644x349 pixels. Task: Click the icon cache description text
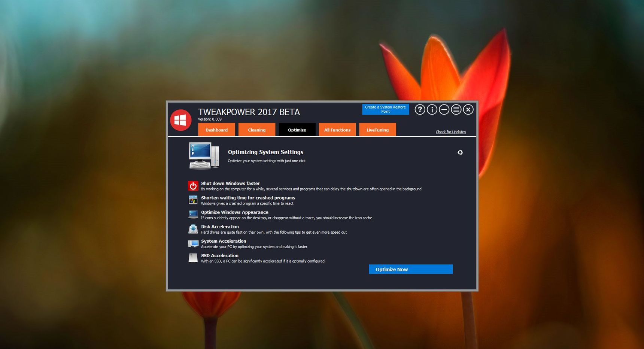click(x=286, y=218)
